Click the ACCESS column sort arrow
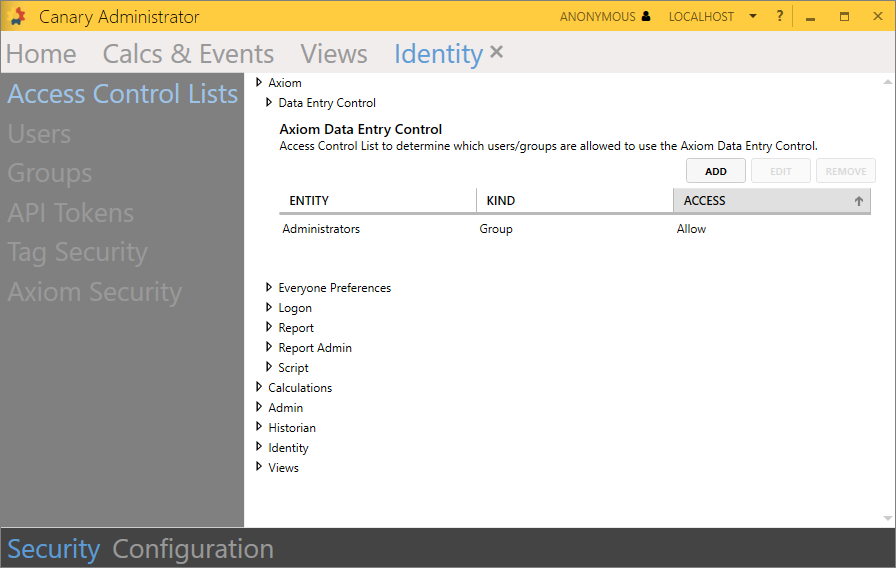Screen dimensions: 896x568 pyautogui.click(x=858, y=201)
